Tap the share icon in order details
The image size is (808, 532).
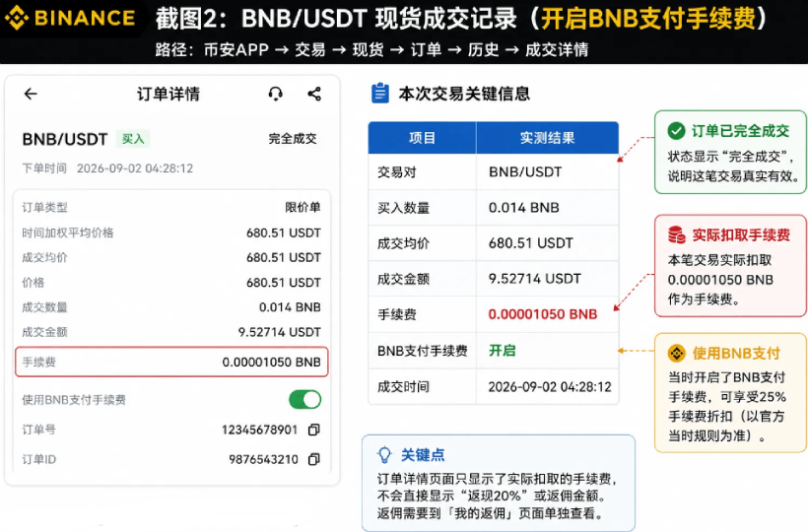(x=314, y=94)
